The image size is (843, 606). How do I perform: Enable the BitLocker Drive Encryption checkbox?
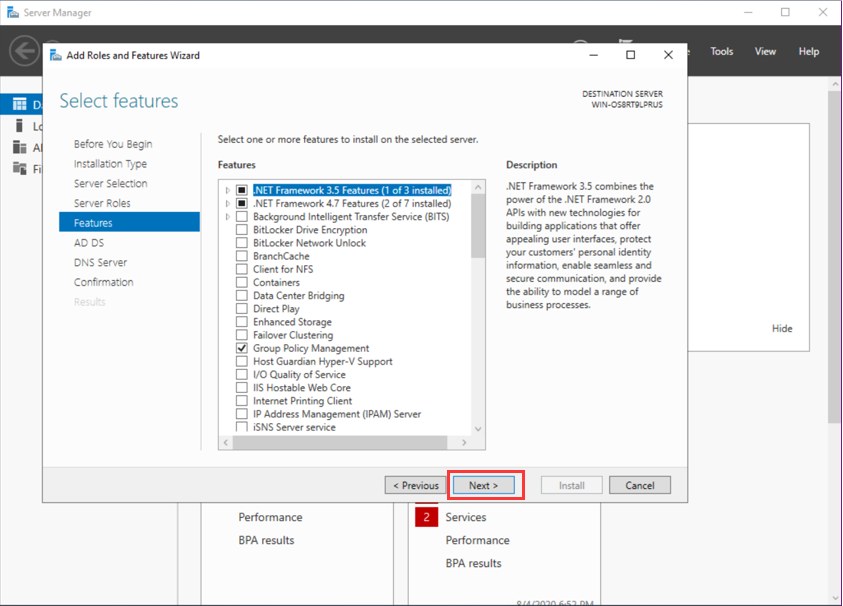pyautogui.click(x=241, y=230)
